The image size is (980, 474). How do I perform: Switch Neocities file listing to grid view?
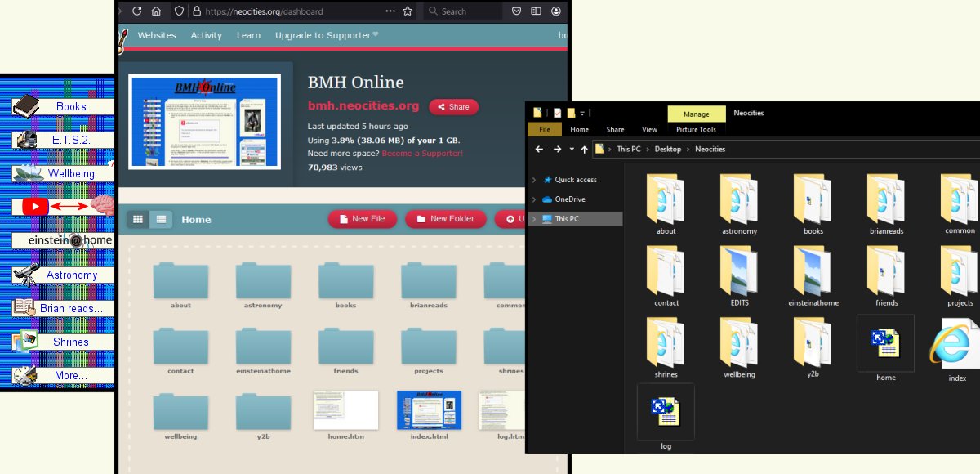[x=138, y=219]
